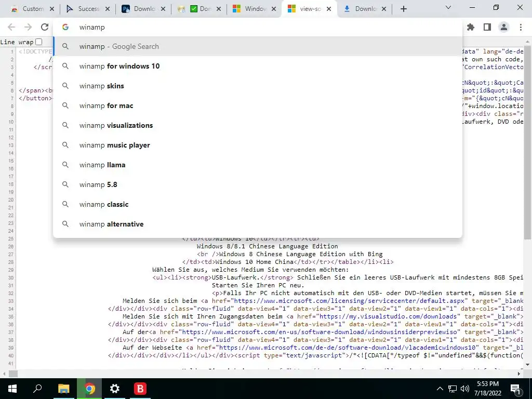This screenshot has width=532, height=399.
Task: Close the view-source tab
Action: point(329,9)
